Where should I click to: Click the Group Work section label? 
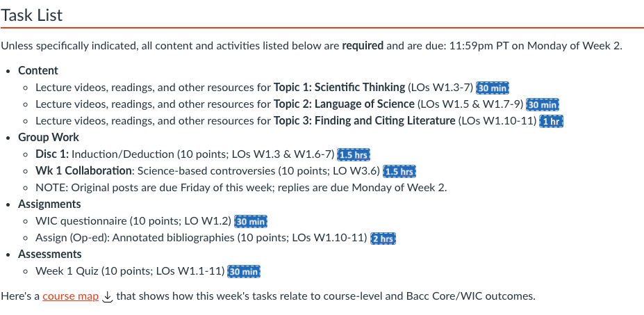tap(49, 138)
